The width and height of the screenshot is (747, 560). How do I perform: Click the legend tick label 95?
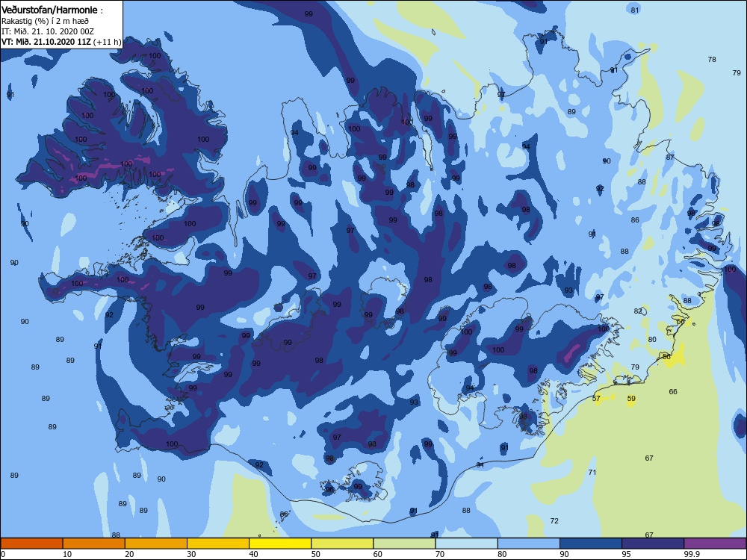(x=627, y=554)
